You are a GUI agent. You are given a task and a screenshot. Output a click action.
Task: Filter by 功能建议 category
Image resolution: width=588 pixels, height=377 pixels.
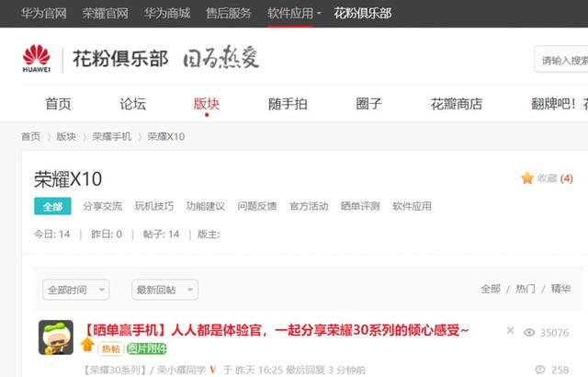click(206, 206)
